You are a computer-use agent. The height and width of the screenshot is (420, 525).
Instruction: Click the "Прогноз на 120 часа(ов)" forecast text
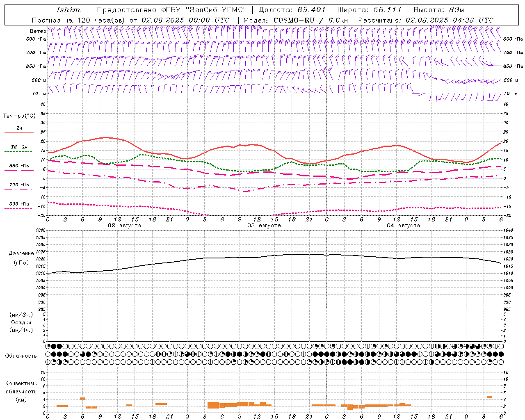79,20
